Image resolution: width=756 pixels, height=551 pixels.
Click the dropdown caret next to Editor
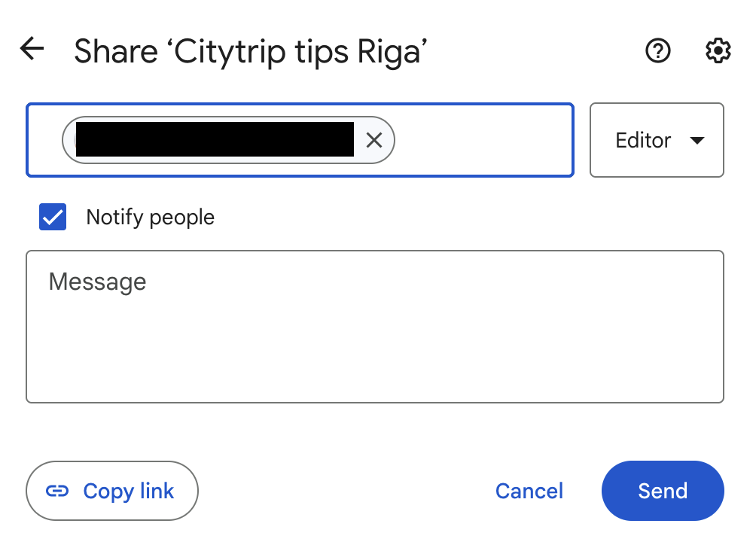pyautogui.click(x=697, y=140)
